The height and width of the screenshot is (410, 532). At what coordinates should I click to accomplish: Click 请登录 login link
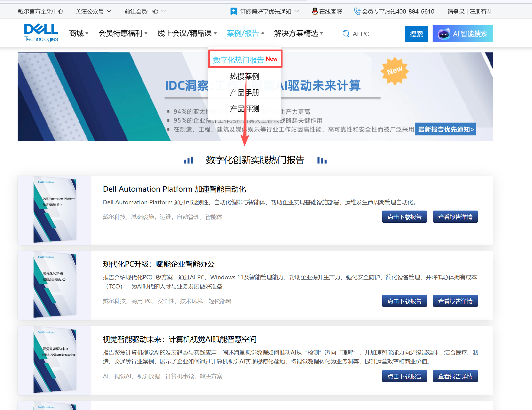click(x=456, y=11)
